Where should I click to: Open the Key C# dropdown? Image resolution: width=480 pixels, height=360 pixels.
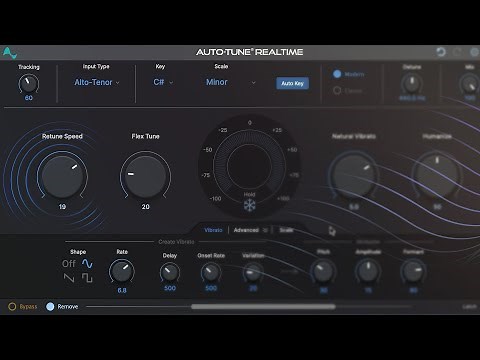(x=163, y=82)
